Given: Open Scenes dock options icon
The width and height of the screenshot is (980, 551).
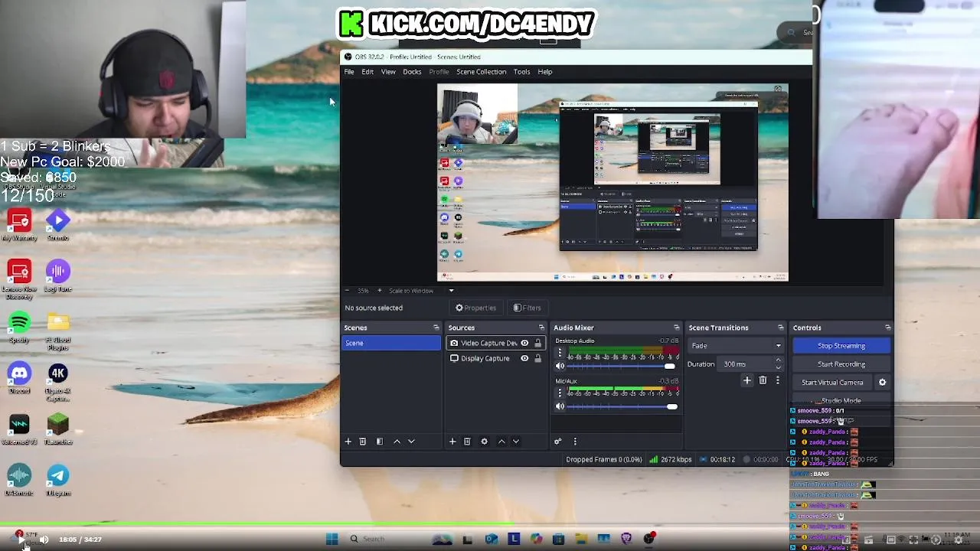Looking at the screenshot, I should click(436, 328).
